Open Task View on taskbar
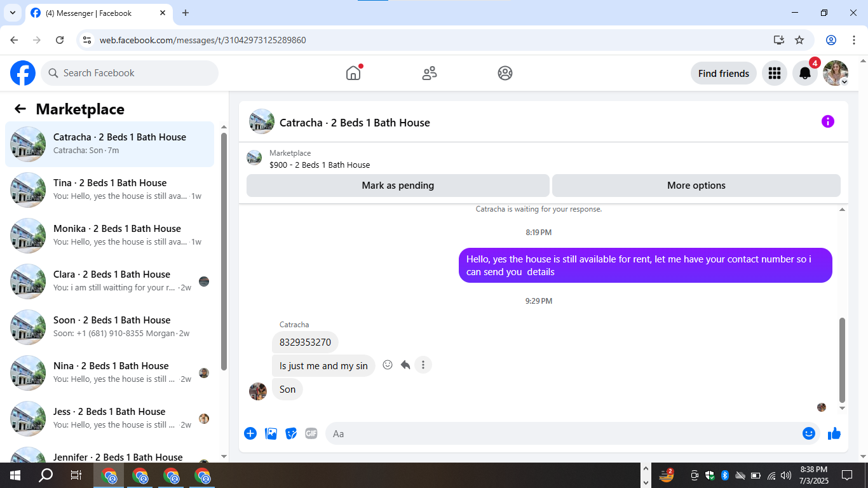Image resolution: width=868 pixels, height=488 pixels. click(x=76, y=475)
